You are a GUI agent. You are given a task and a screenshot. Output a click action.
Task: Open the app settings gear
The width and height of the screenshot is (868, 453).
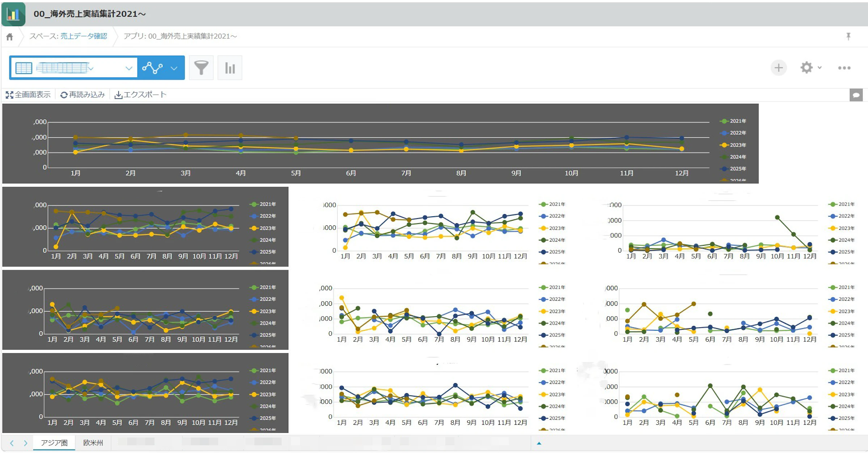806,68
